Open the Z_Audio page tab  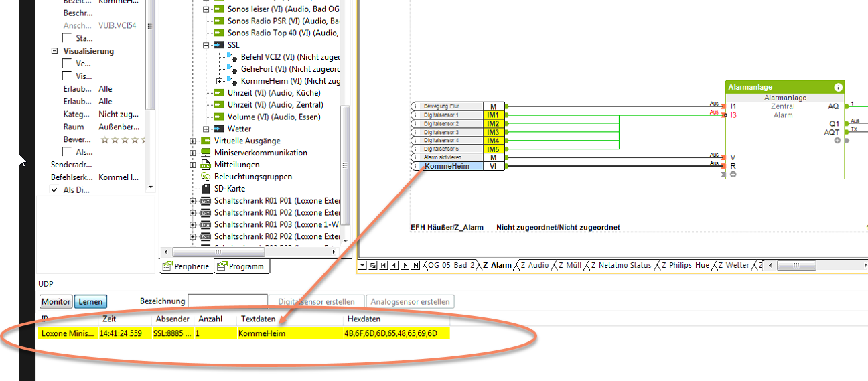click(x=534, y=266)
